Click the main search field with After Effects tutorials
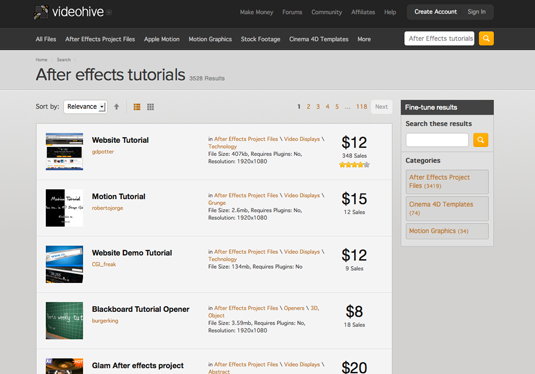 [439, 39]
